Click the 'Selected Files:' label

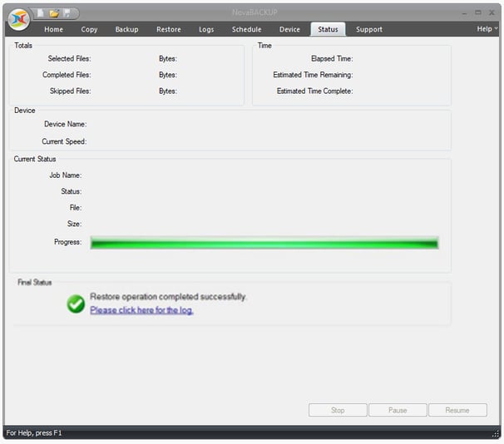tap(69, 58)
